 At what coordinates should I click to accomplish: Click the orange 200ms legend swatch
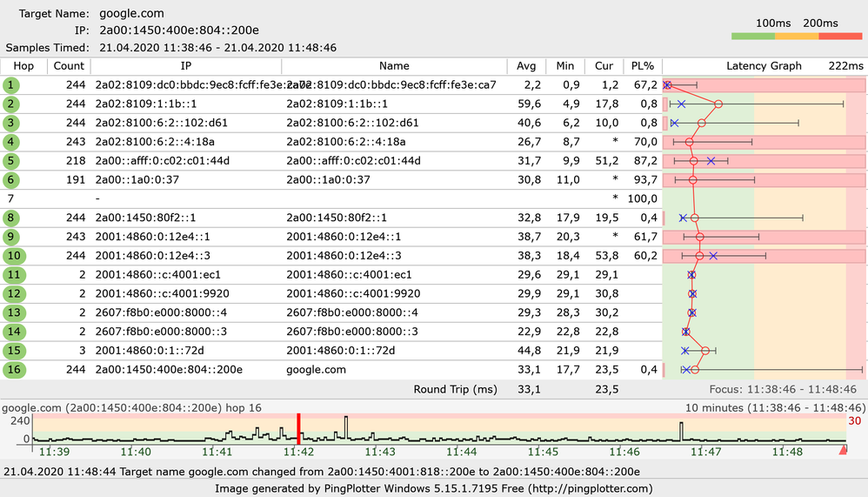[x=797, y=36]
